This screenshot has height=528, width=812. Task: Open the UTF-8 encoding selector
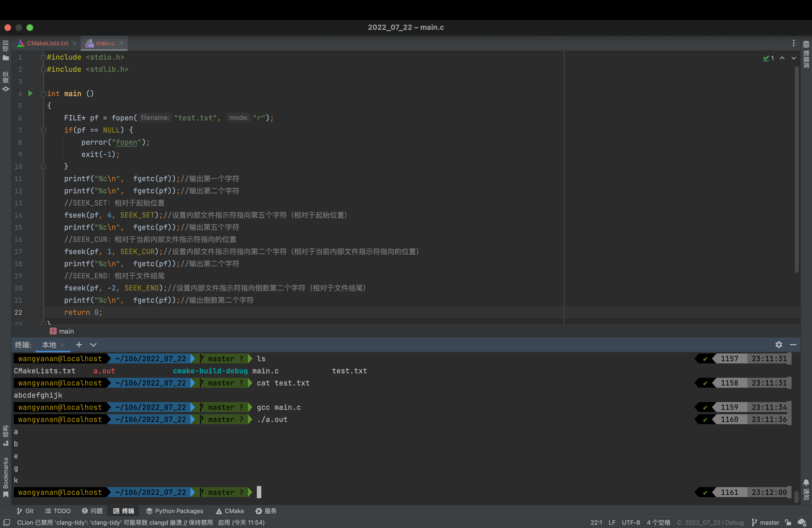coord(631,522)
